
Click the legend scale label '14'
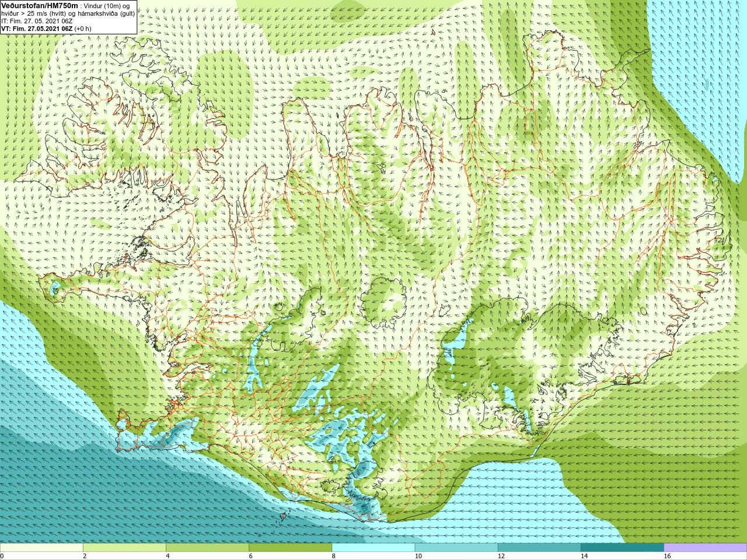584,556
